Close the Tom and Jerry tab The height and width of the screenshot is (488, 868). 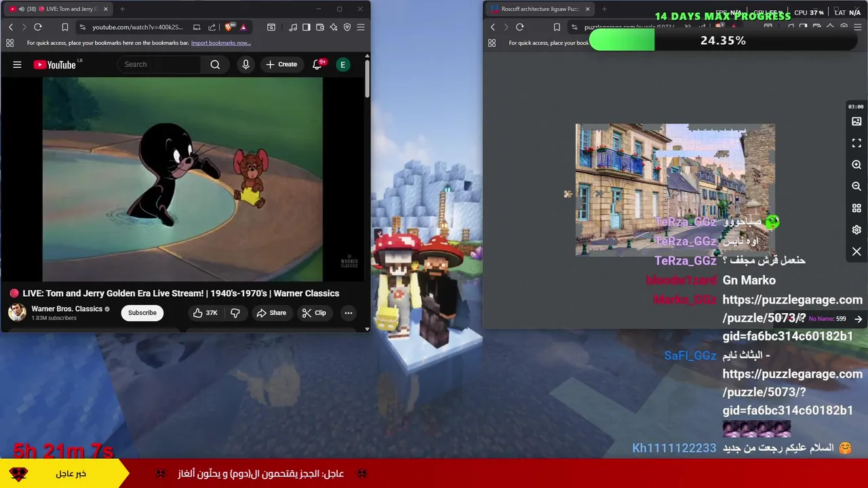[106, 9]
